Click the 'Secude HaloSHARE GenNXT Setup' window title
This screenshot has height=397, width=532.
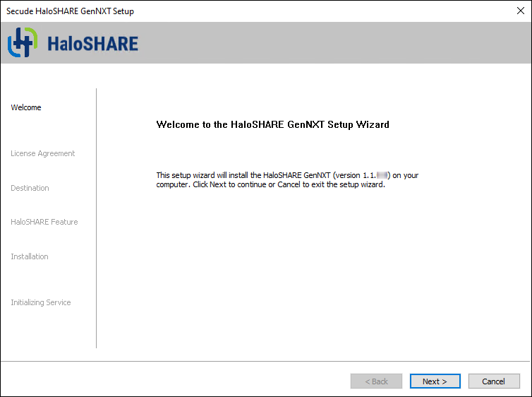tap(71, 11)
